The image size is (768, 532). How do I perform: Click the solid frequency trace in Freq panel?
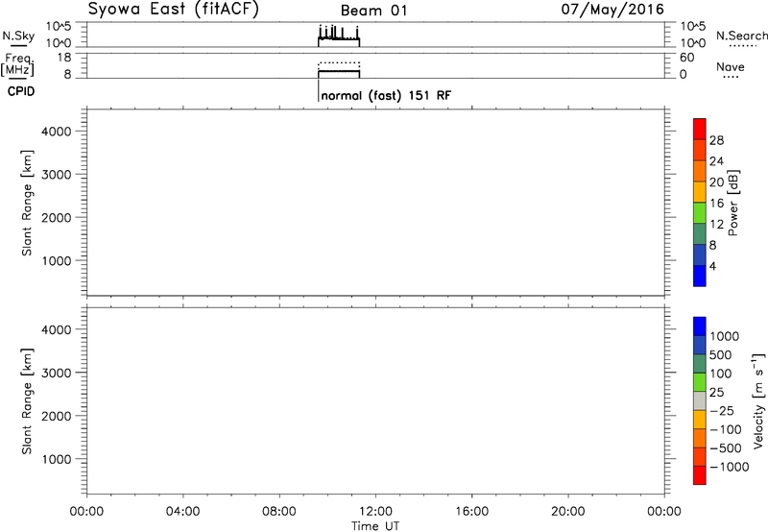click(339, 71)
